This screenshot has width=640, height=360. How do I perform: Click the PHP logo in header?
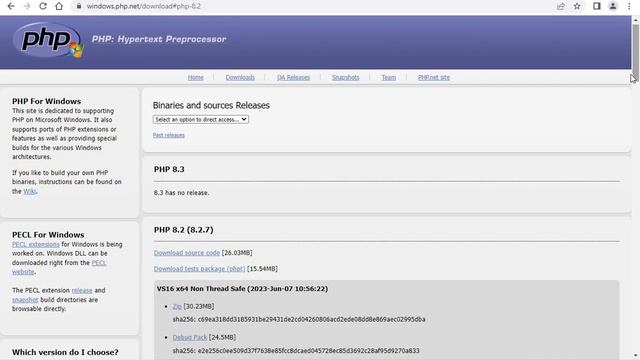(x=48, y=40)
